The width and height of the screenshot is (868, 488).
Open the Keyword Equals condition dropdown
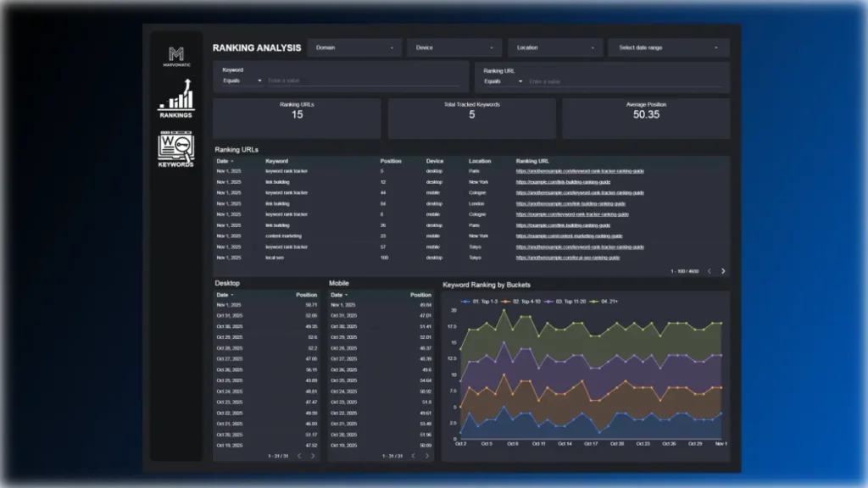[x=240, y=79]
